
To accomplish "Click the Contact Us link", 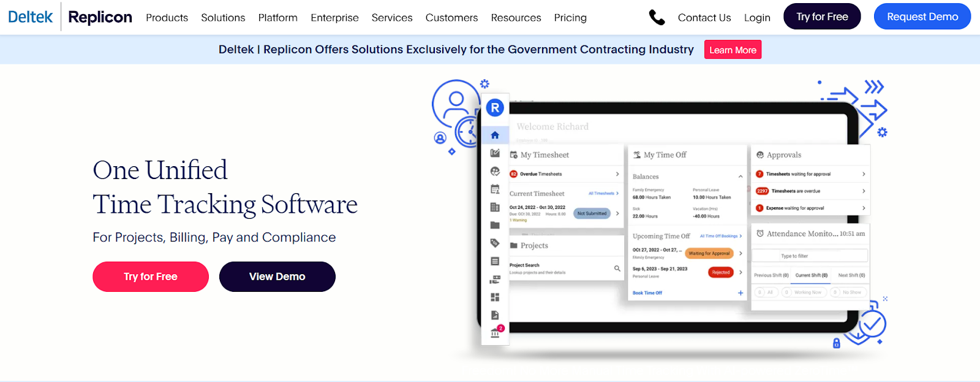I will tap(704, 18).
